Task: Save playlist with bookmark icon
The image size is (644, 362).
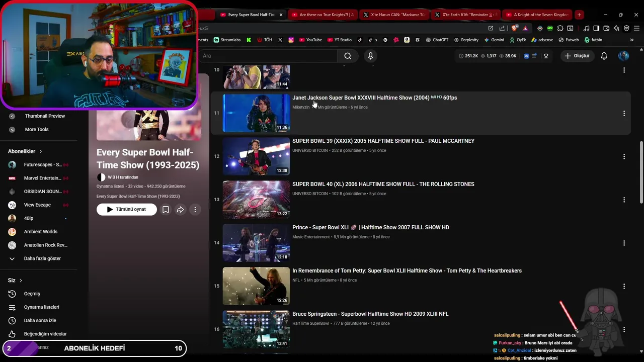Action: click(x=166, y=210)
